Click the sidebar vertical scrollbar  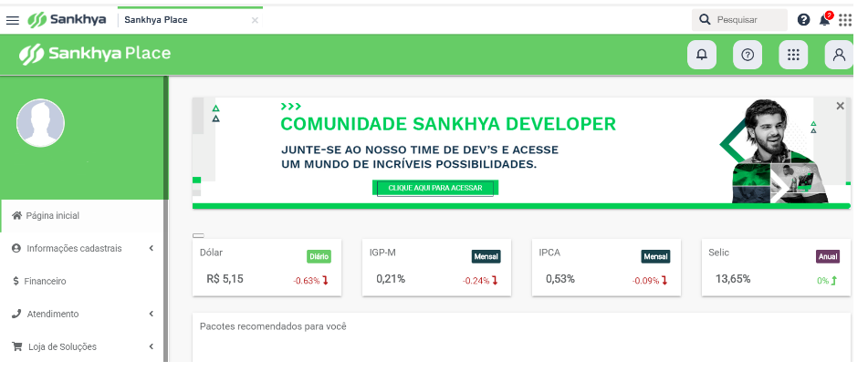(x=165, y=219)
